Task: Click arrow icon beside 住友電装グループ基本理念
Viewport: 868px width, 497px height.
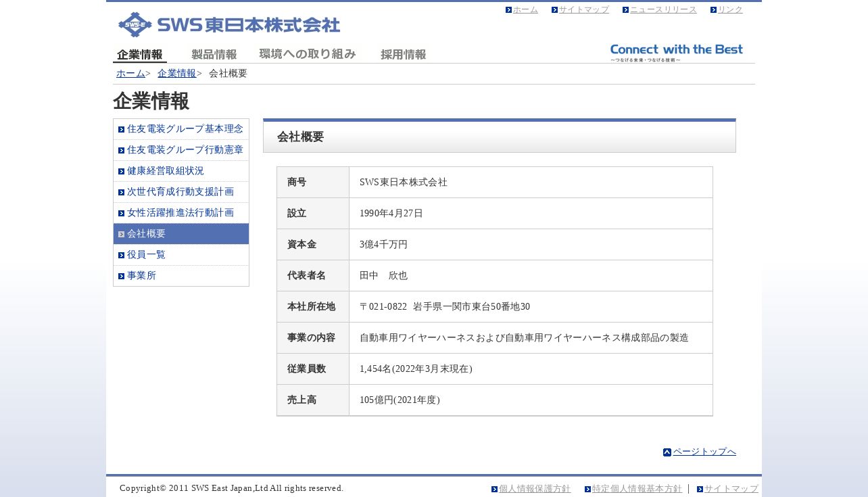Action: click(x=122, y=129)
